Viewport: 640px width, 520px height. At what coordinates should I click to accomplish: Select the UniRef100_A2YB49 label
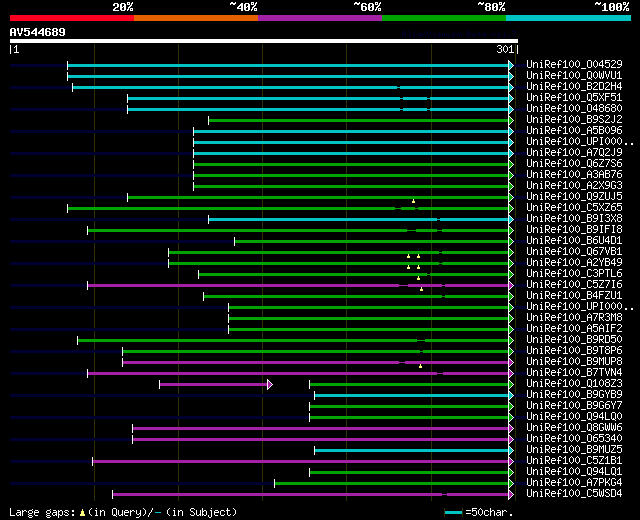pos(574,262)
